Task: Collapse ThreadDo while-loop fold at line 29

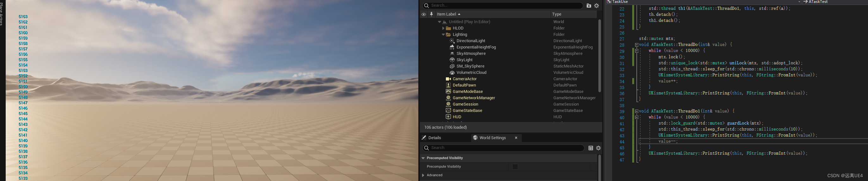Action: [636, 51]
